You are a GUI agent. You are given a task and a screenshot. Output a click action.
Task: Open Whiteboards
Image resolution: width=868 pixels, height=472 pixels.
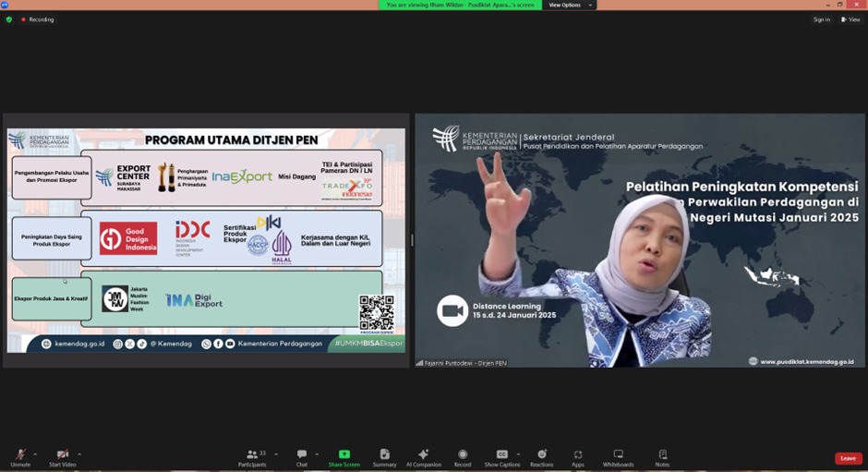coord(619,458)
